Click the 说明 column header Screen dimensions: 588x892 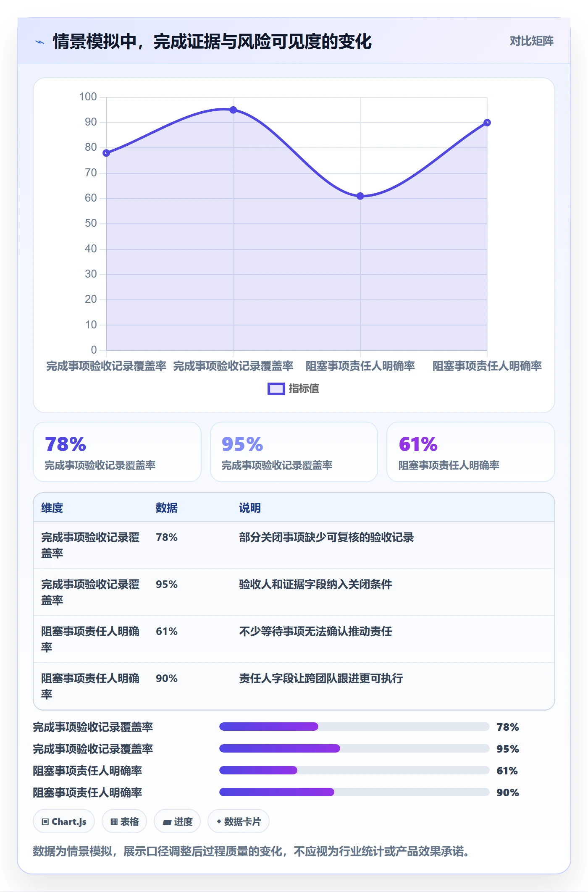click(x=250, y=508)
